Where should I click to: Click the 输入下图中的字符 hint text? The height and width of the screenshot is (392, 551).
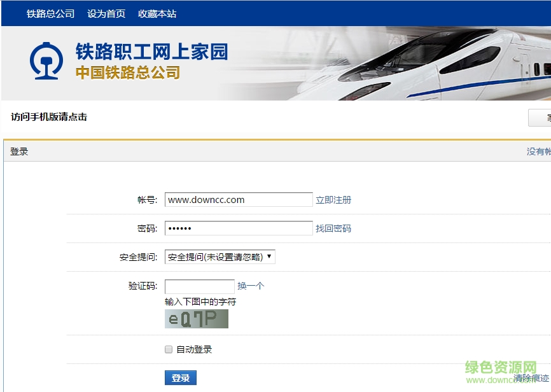200,302
